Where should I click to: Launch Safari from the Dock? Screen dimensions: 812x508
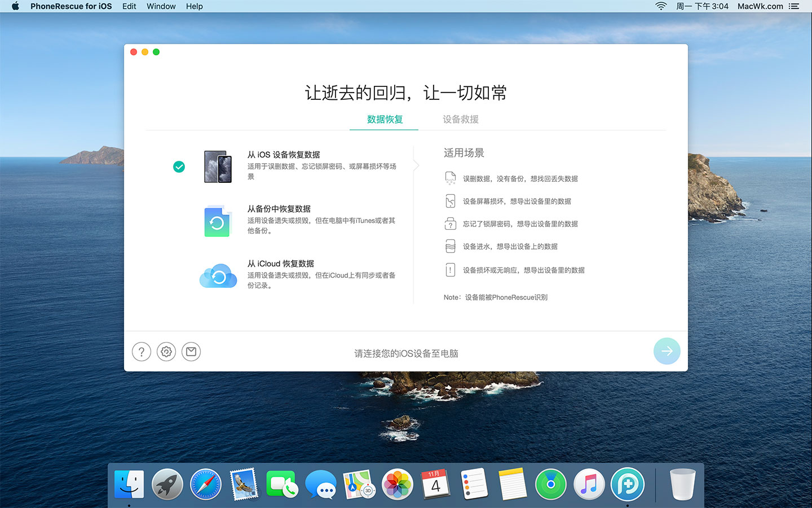click(206, 484)
